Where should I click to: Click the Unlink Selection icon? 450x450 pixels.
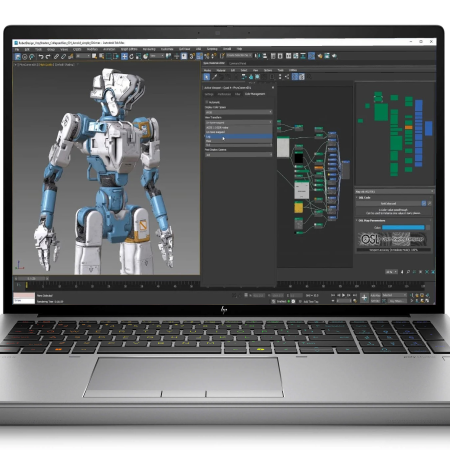63,57
